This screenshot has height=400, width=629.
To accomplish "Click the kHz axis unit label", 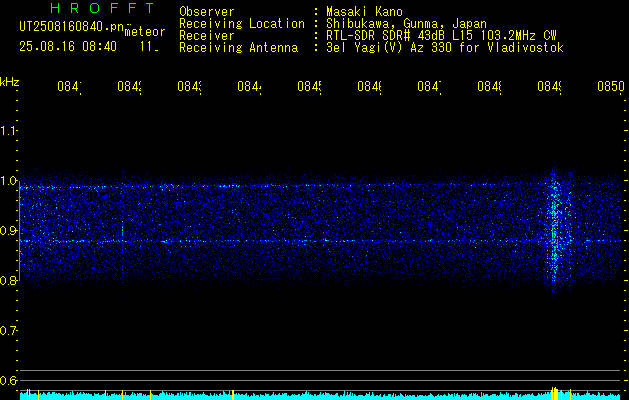I will coord(9,82).
